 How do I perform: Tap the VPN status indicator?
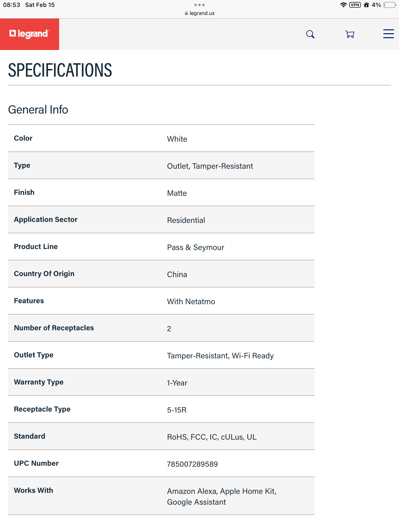355,5
